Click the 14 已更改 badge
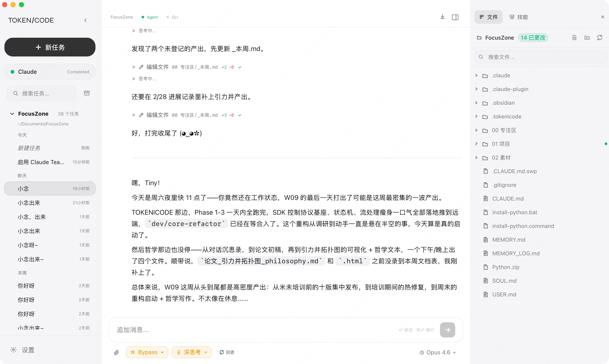The width and height of the screenshot is (609, 364). pos(533,37)
